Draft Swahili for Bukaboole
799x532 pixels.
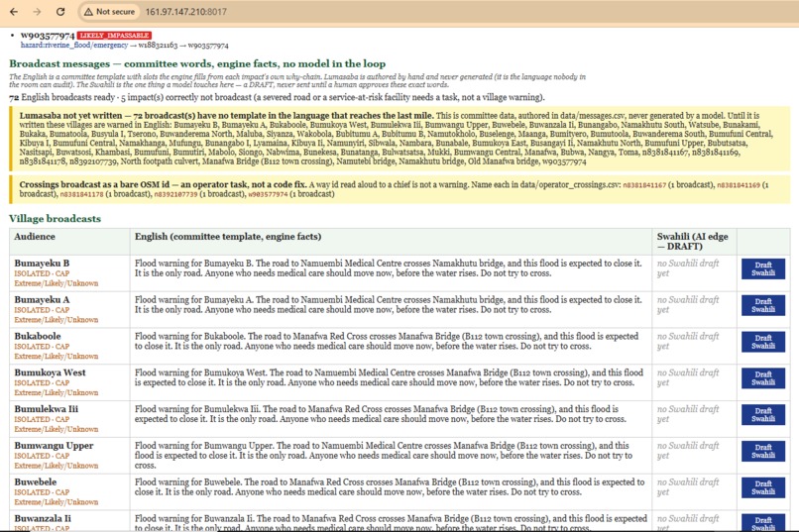pyautogui.click(x=763, y=342)
